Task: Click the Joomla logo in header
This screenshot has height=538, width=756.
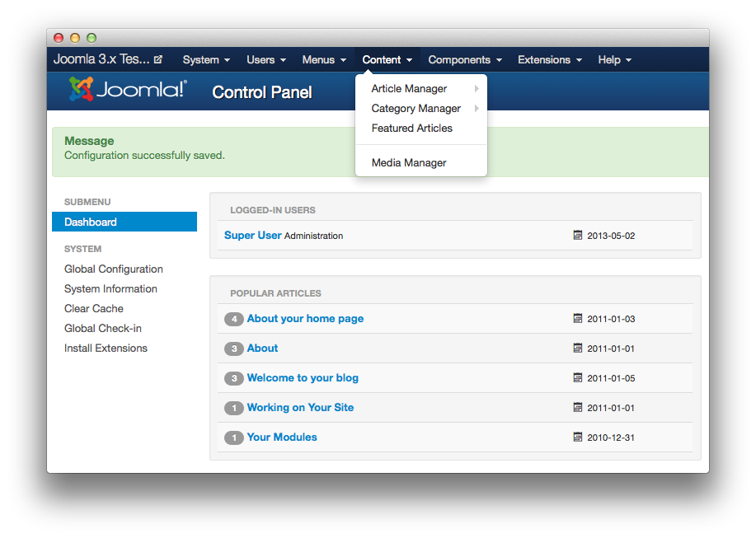Action: click(x=128, y=90)
